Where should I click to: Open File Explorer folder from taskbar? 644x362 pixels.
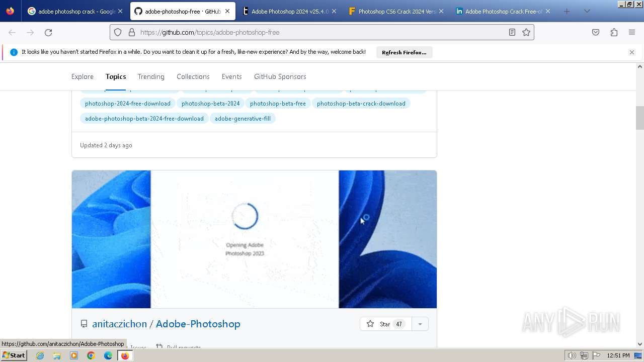[x=57, y=355]
